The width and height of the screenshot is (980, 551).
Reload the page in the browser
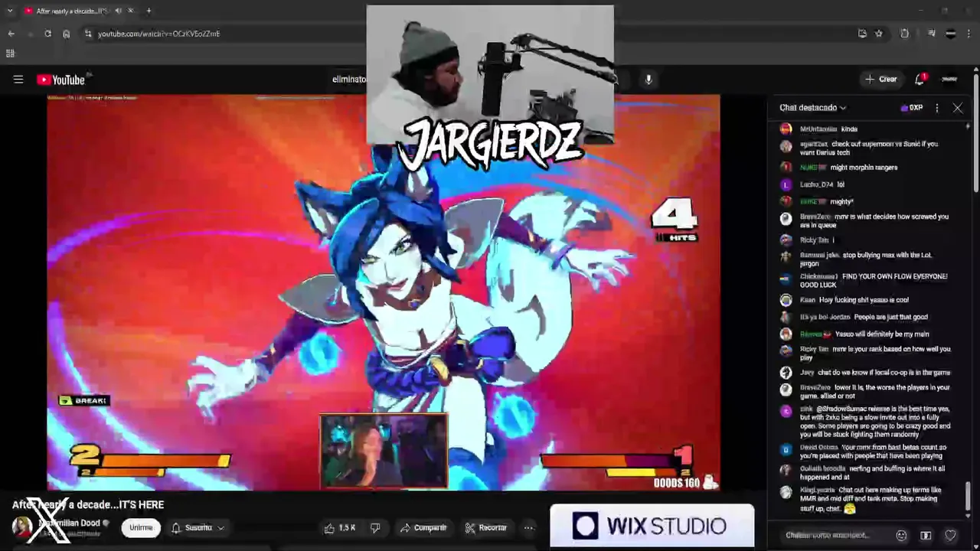(x=47, y=34)
